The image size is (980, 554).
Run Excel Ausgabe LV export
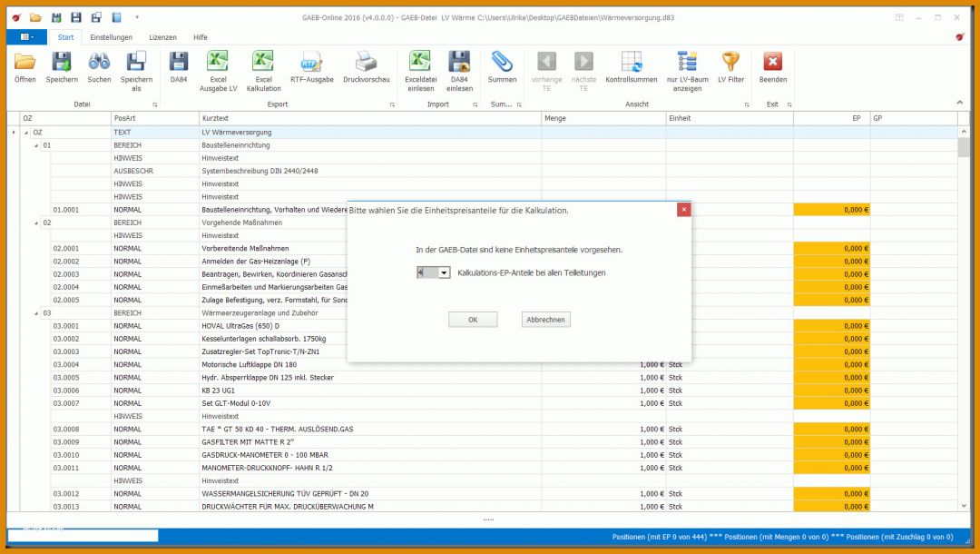coord(218,71)
